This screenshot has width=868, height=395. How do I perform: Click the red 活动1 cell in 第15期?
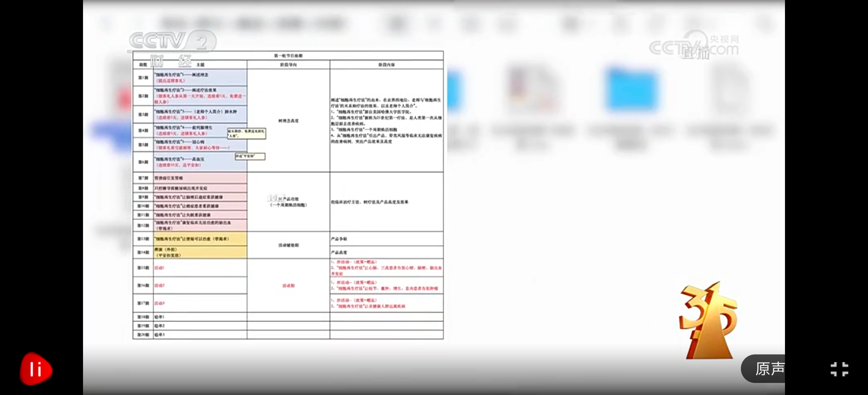(x=159, y=268)
